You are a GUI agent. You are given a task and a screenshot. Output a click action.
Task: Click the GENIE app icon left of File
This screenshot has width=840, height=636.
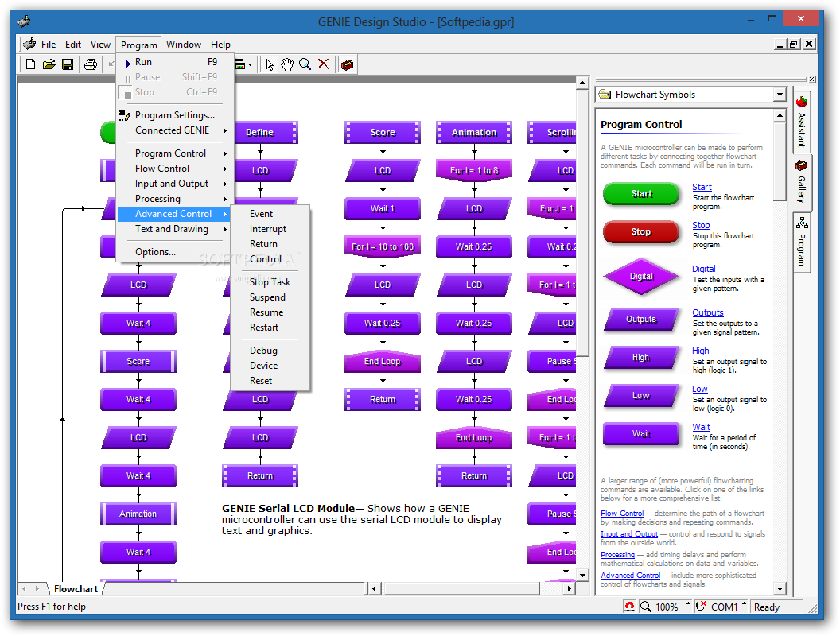[29, 44]
